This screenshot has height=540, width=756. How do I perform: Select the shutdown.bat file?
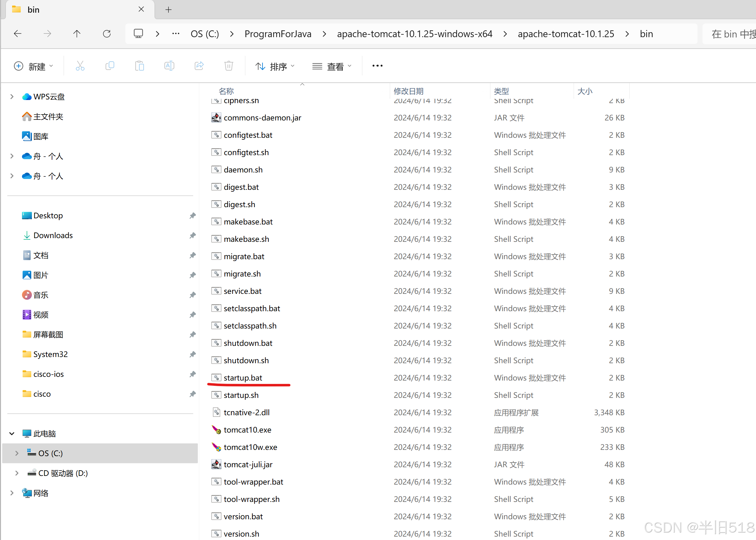click(x=248, y=343)
